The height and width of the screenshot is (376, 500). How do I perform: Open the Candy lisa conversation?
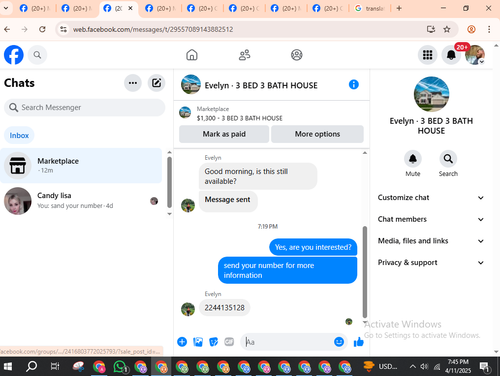[81, 200]
